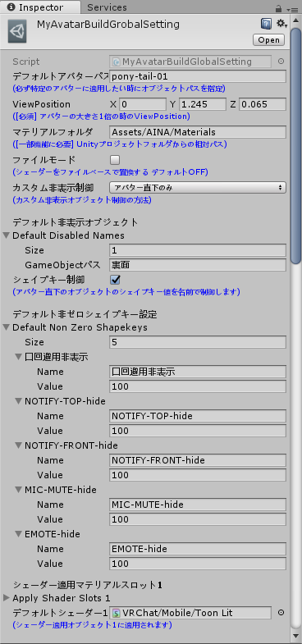Edit the Value field under NOTIFY-TOP-hide
The width and height of the screenshot is (302, 644).
tap(198, 431)
